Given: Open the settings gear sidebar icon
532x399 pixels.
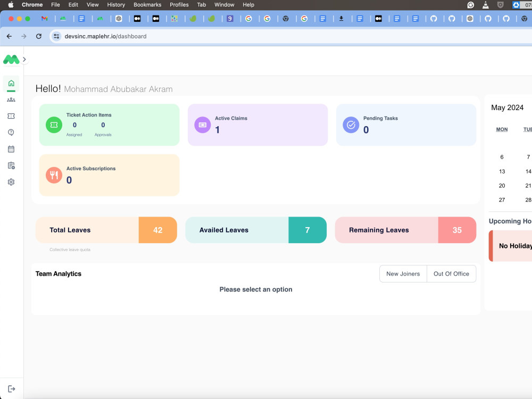Looking at the screenshot, I should pyautogui.click(x=11, y=182).
